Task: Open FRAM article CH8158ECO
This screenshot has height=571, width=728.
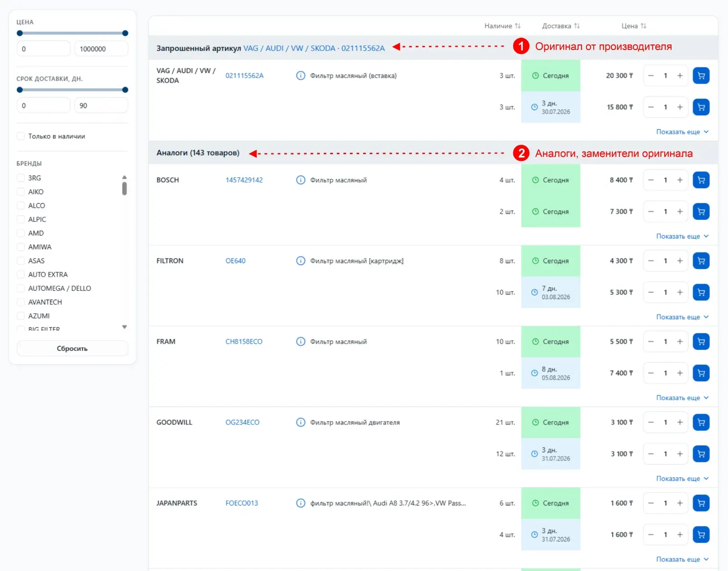Action: point(244,341)
